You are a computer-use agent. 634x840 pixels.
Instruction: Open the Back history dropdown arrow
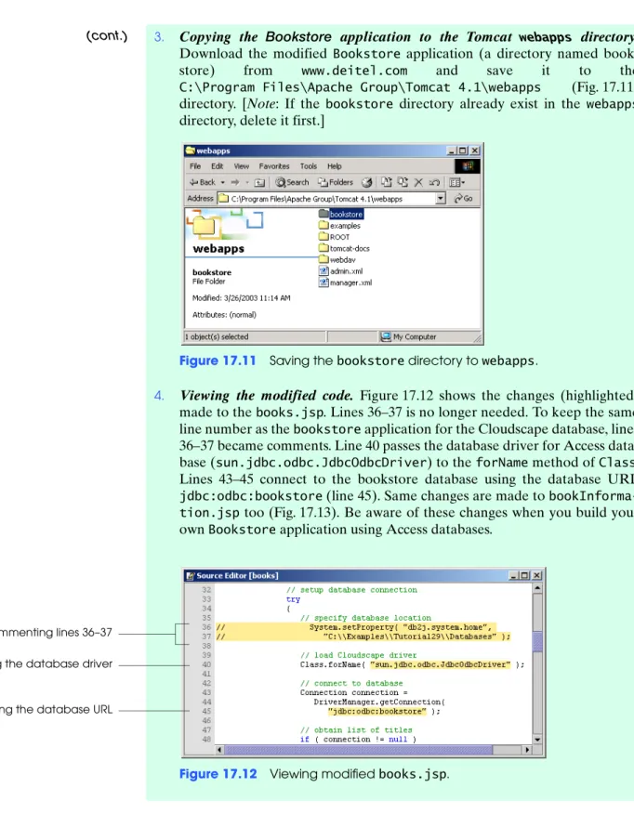222,183
